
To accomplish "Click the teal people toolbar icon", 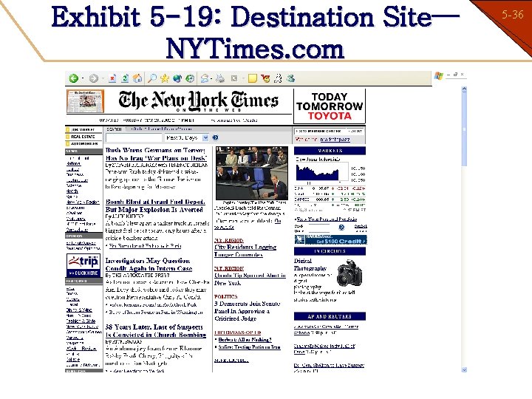I will (x=290, y=79).
